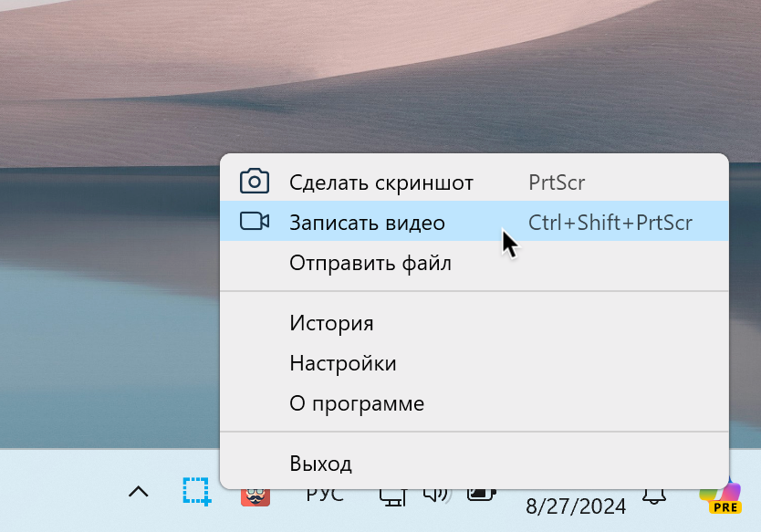The image size is (761, 532).
Task: Click the red app icon in the system tray
Action: tap(255, 492)
